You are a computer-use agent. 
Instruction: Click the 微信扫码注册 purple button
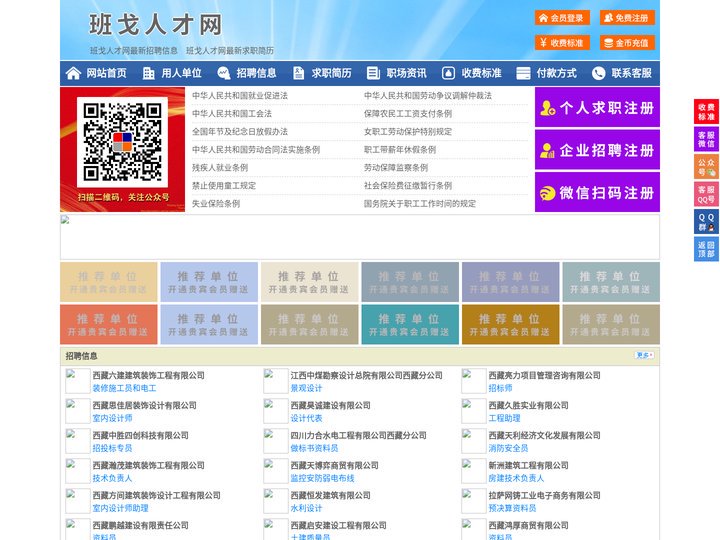pyautogui.click(x=597, y=192)
